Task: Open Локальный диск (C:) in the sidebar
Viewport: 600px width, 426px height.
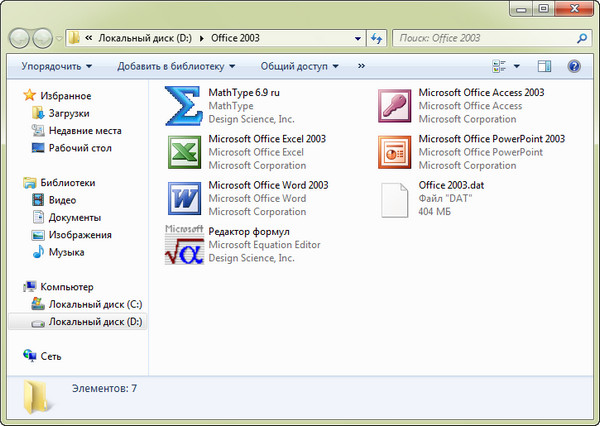Action: (95, 303)
